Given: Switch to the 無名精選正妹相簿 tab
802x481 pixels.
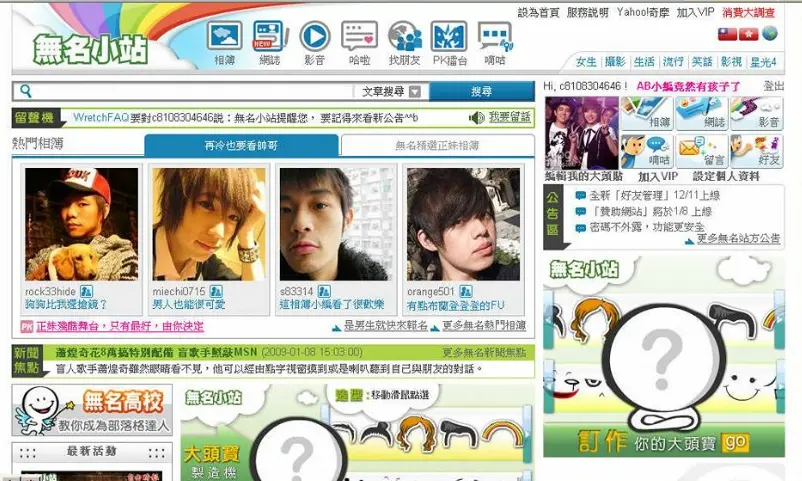Looking at the screenshot, I should (x=437, y=146).
